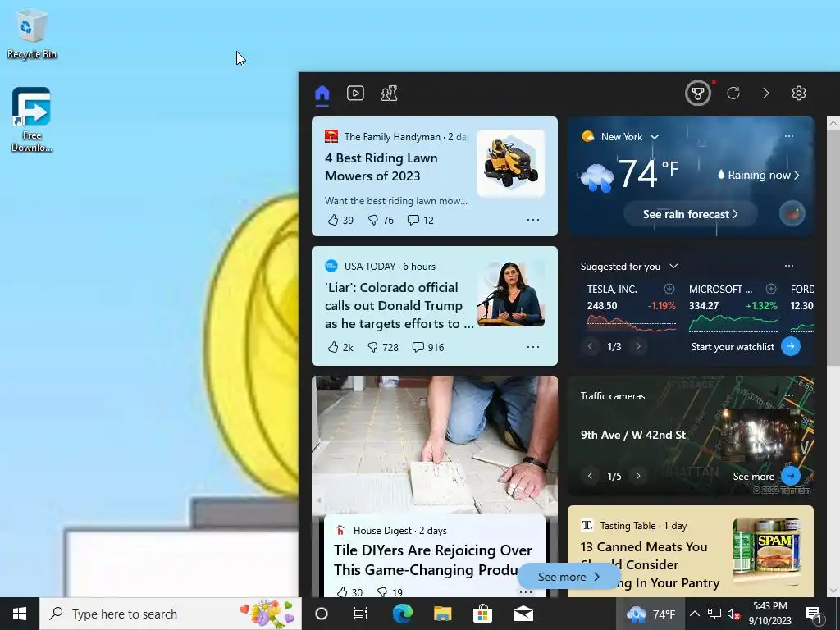Screen dimensions: 840x630
Task: Click the See more feed button
Action: click(568, 577)
